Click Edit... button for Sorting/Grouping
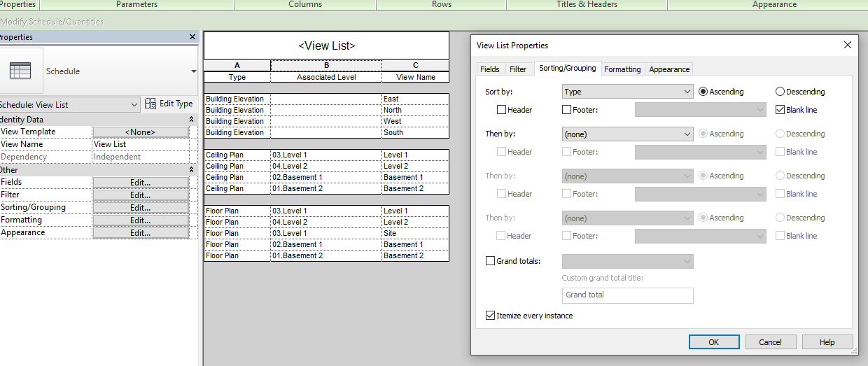Image resolution: width=868 pixels, height=366 pixels. pos(140,207)
